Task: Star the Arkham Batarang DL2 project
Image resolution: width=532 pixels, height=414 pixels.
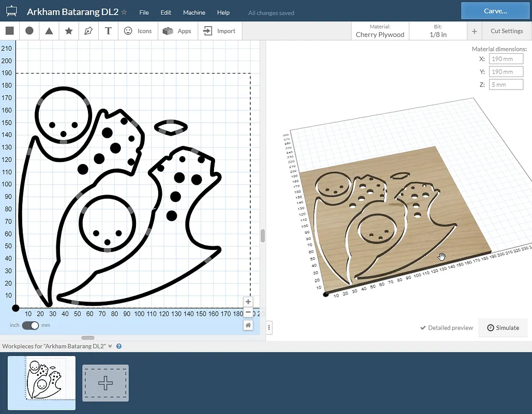Action: click(124, 12)
